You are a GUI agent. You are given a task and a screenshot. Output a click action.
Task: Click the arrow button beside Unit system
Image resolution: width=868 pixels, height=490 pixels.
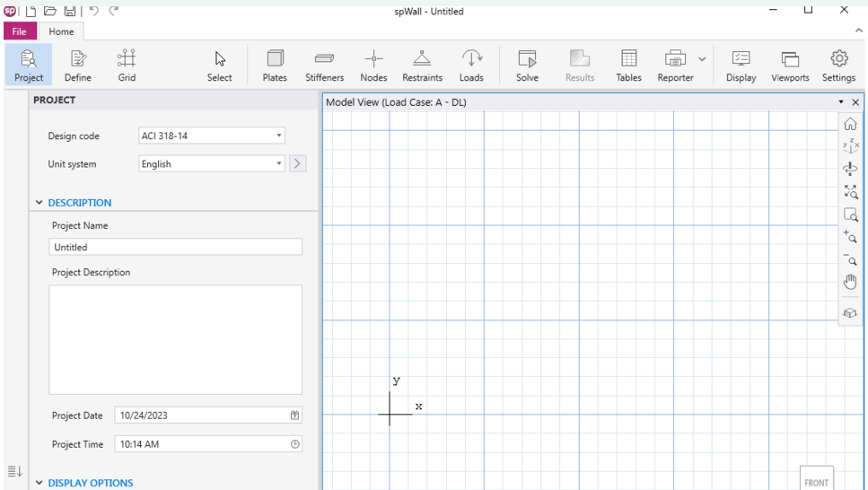[297, 164]
